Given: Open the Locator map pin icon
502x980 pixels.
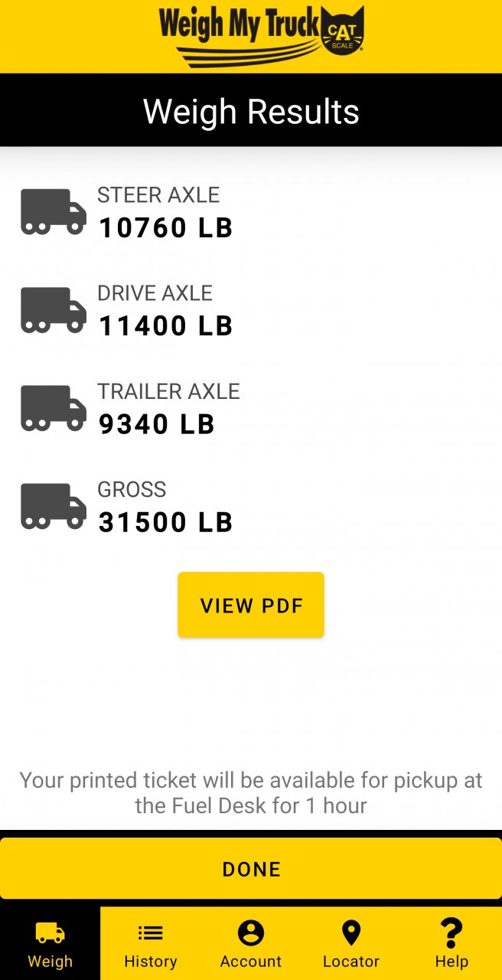Looking at the screenshot, I should click(x=351, y=933).
